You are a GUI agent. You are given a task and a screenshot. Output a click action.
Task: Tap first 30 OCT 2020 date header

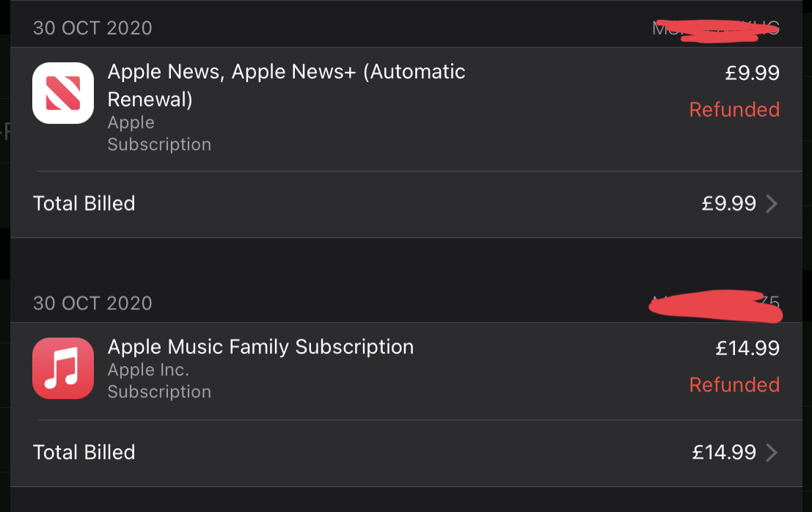tap(92, 28)
